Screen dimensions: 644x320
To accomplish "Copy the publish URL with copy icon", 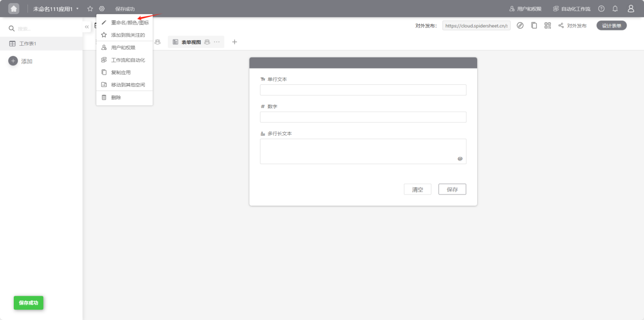I will [x=534, y=25].
